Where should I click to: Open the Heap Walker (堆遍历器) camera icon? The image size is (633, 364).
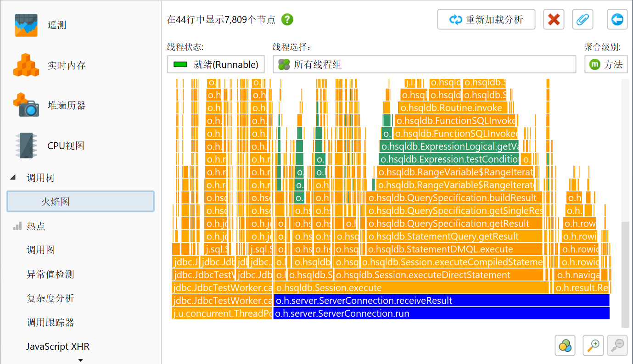(26, 105)
